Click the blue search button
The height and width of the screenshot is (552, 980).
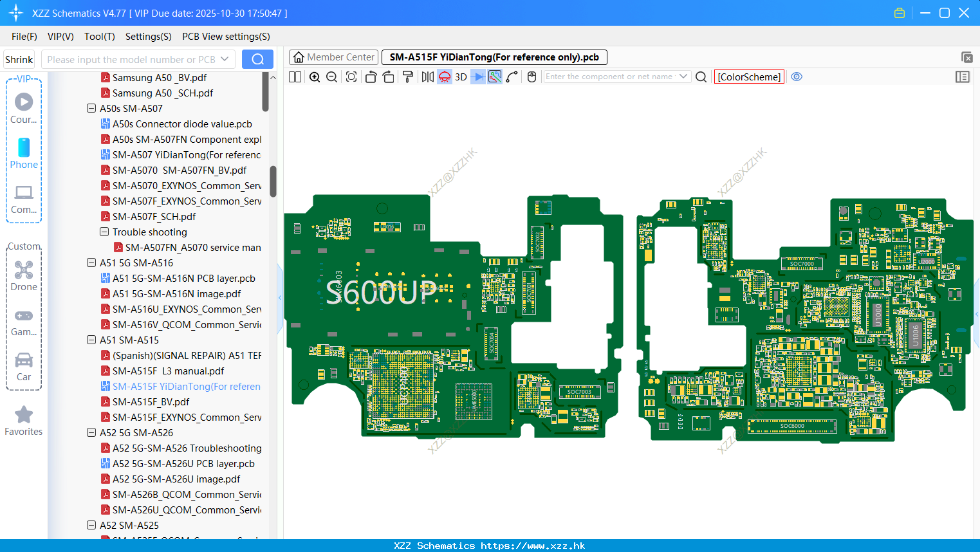click(257, 59)
